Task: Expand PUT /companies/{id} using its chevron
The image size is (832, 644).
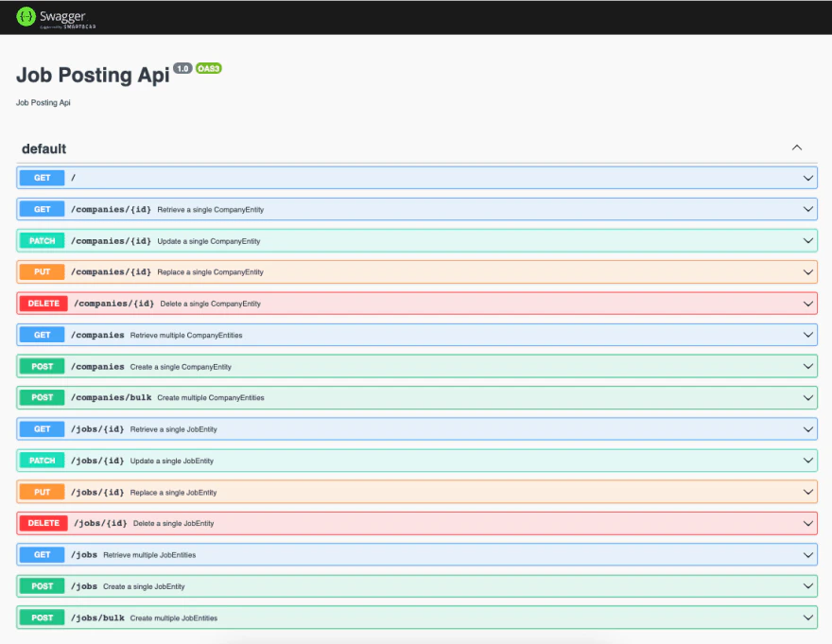Action: [807, 271]
